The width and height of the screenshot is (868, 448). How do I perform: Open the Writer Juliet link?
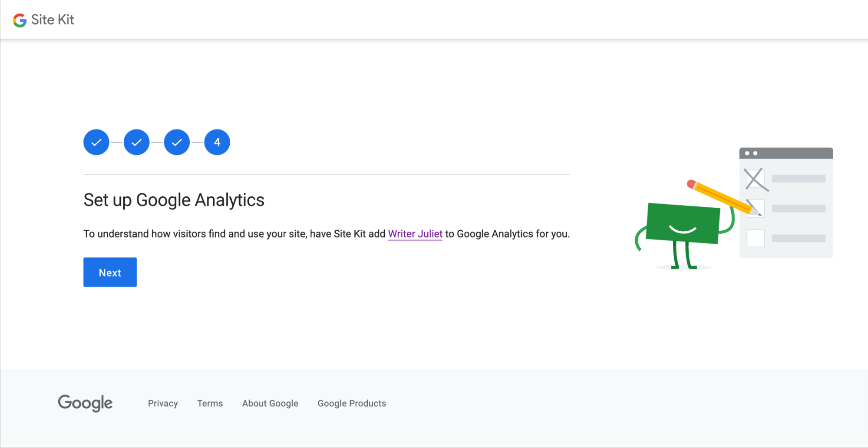point(415,234)
